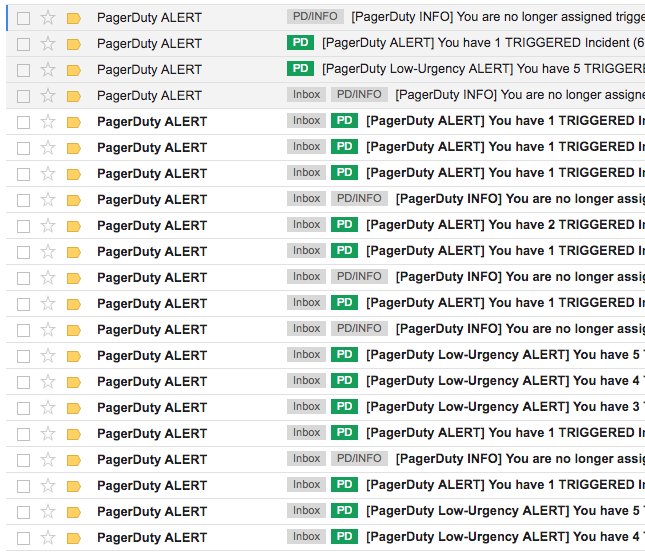The width and height of the screenshot is (645, 554).
Task: Toggle importance marker on read Low-Urgency '5 TRIGGERE' email
Action: (74, 70)
